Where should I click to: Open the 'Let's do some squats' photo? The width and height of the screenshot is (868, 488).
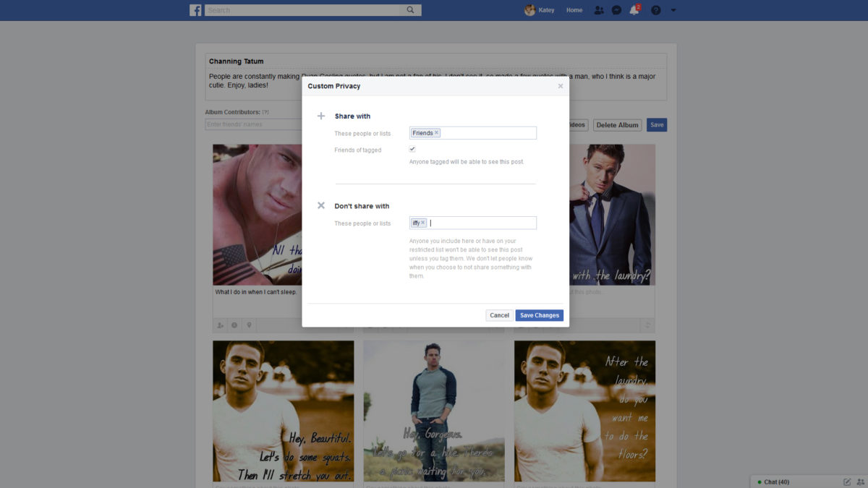(x=284, y=411)
